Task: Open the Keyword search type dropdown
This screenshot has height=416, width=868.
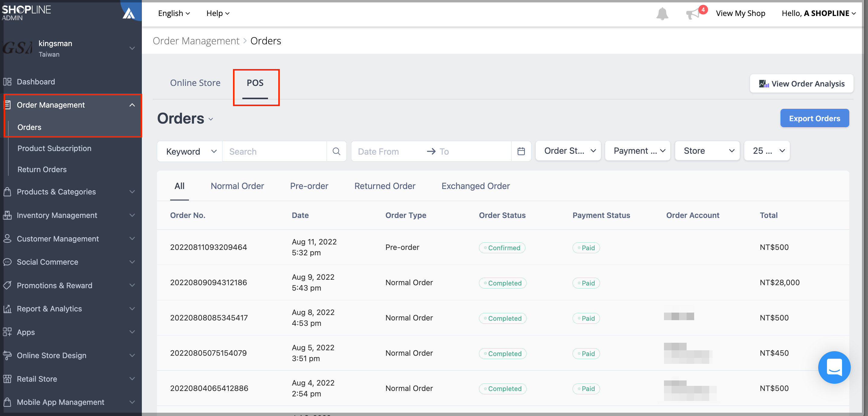Action: (x=190, y=151)
